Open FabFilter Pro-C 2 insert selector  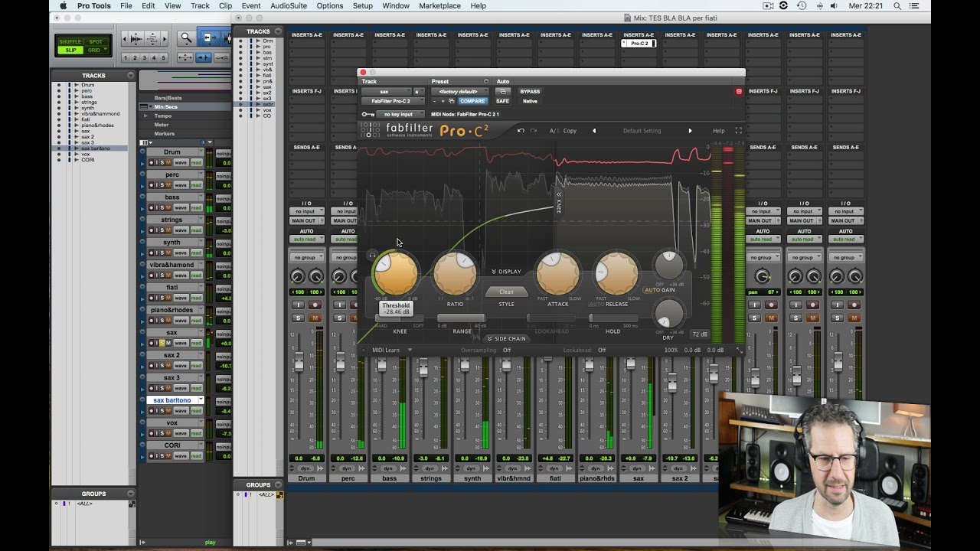(393, 101)
